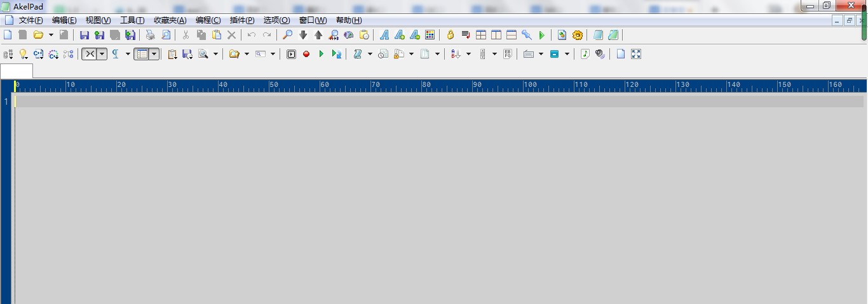The width and height of the screenshot is (868, 304).
Task: Play macro with the lower green triangle
Action: click(322, 54)
